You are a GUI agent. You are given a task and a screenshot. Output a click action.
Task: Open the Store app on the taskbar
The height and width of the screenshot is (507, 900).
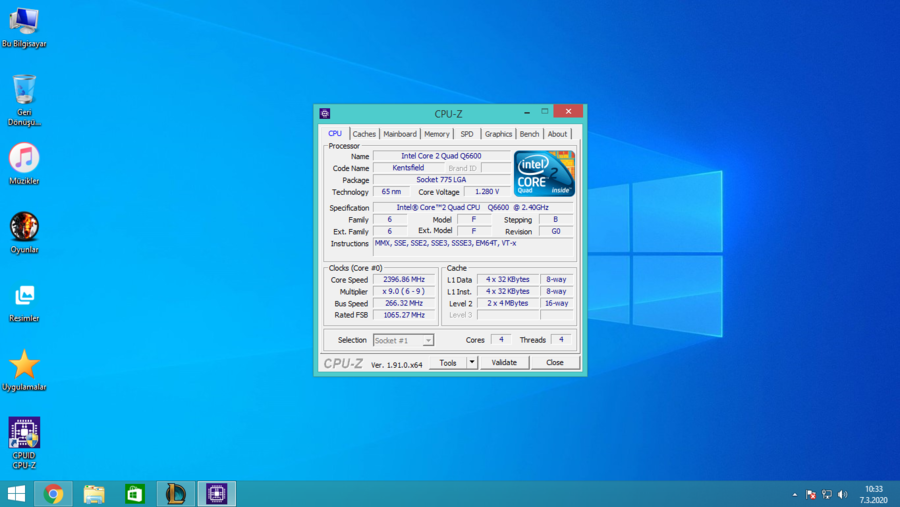pyautogui.click(x=135, y=494)
